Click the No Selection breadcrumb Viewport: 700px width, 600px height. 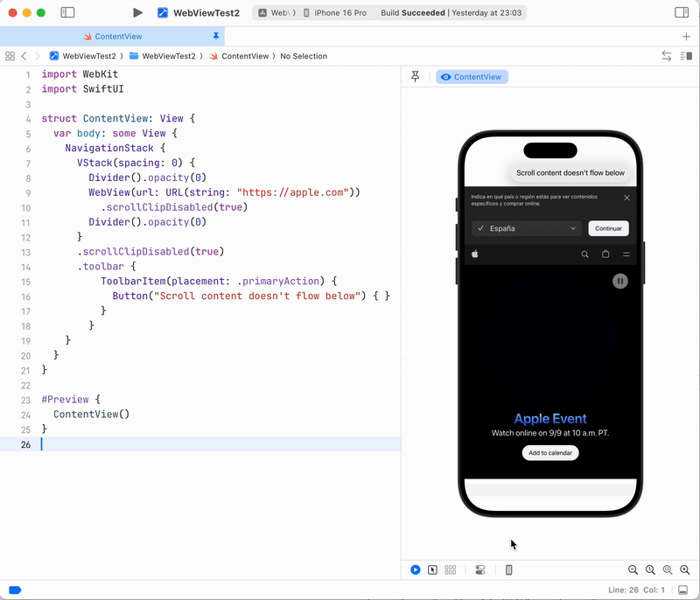pos(304,56)
